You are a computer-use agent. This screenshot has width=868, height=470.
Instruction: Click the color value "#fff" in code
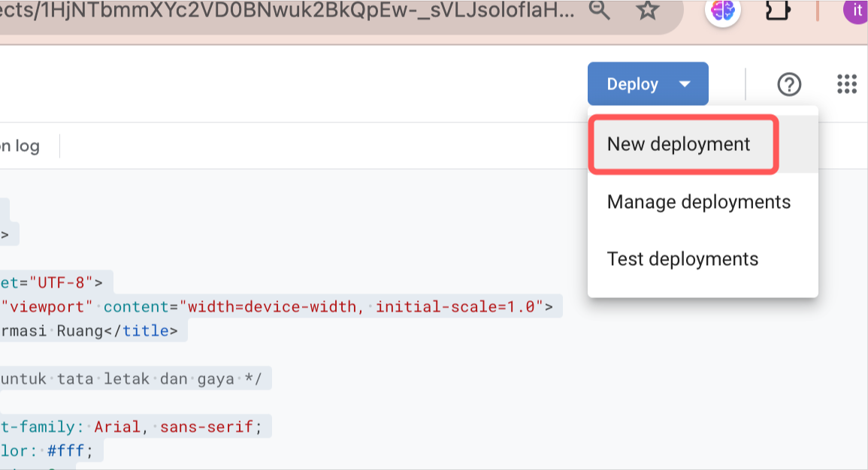coord(66,451)
